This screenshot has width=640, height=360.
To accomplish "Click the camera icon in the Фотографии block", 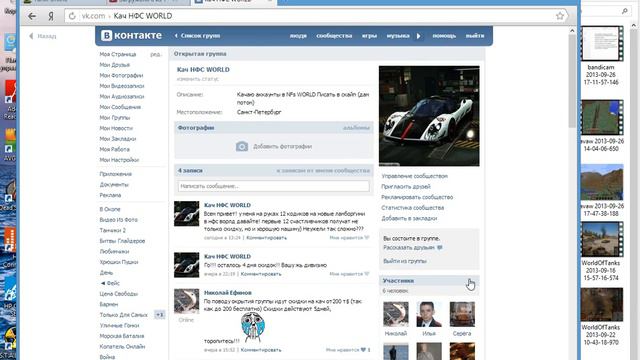I will (x=242, y=146).
